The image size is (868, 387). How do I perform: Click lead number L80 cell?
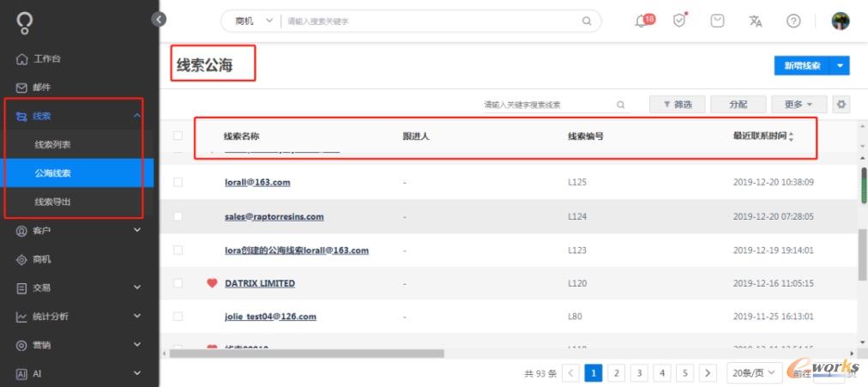point(576,317)
